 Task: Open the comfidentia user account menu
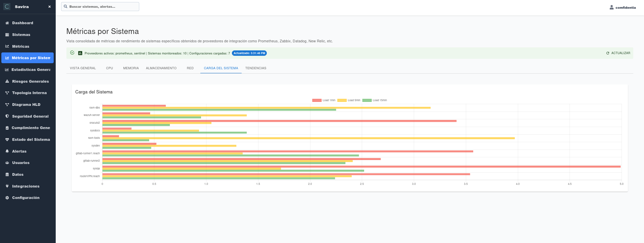pos(623,7)
